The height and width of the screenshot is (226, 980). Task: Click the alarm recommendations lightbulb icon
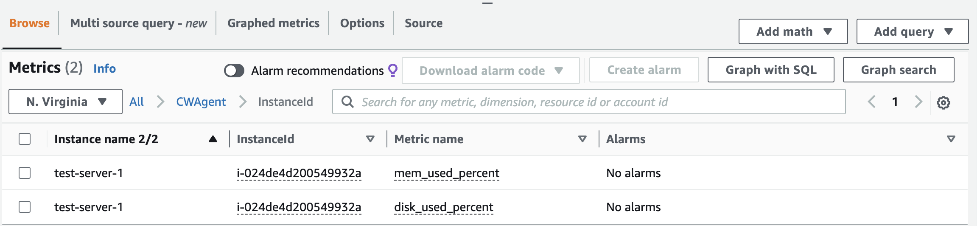pos(393,70)
